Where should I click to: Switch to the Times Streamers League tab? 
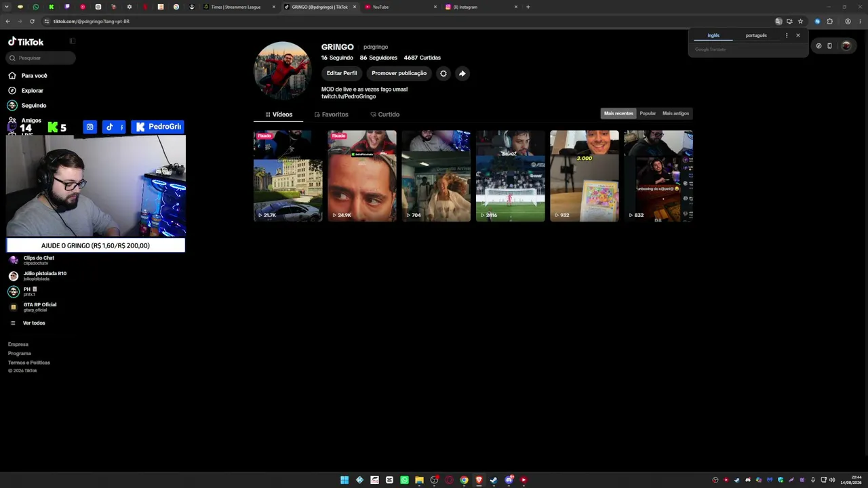tap(239, 7)
